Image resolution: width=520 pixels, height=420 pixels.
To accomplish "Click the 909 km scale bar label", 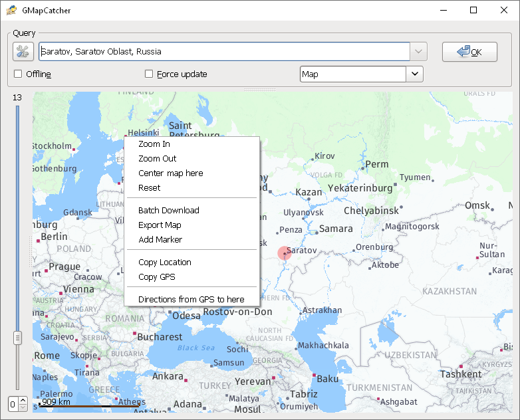I will pos(57,402).
